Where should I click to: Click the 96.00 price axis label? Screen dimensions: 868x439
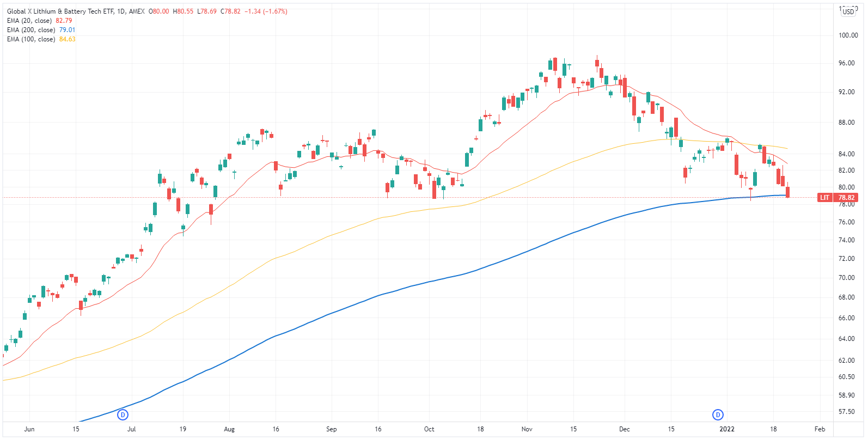coord(846,63)
